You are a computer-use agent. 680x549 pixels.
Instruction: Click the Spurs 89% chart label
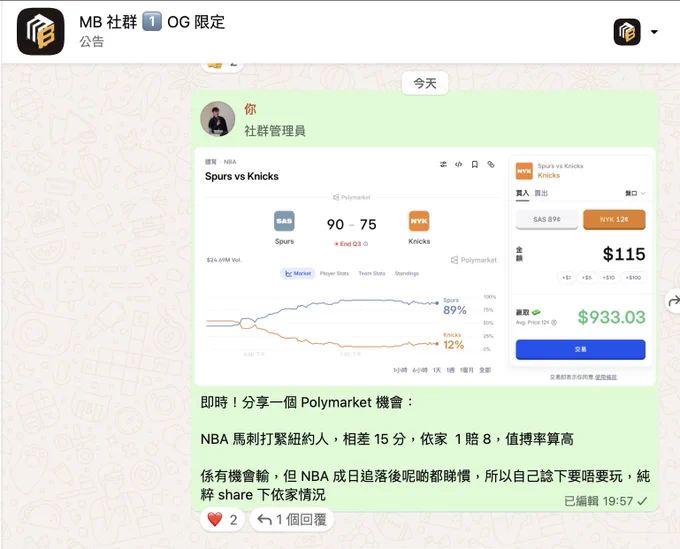pos(454,307)
